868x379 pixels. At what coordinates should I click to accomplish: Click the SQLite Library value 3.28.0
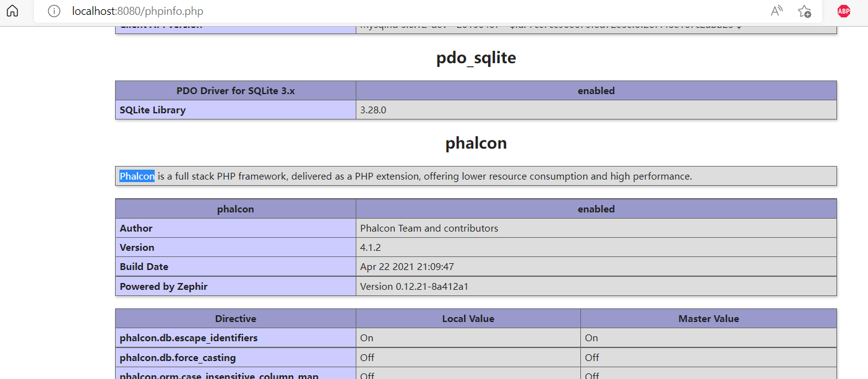point(373,110)
